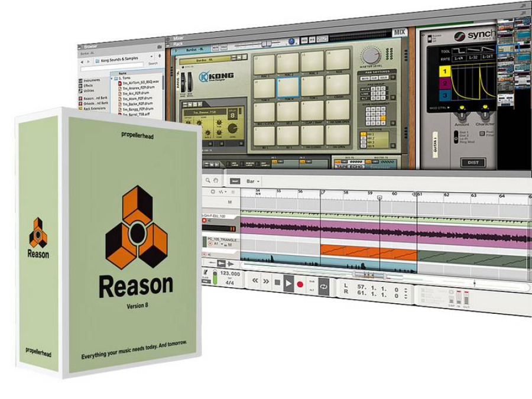
Task: Click the locator position stepper arrows
Action: pyautogui.click(x=406, y=293)
